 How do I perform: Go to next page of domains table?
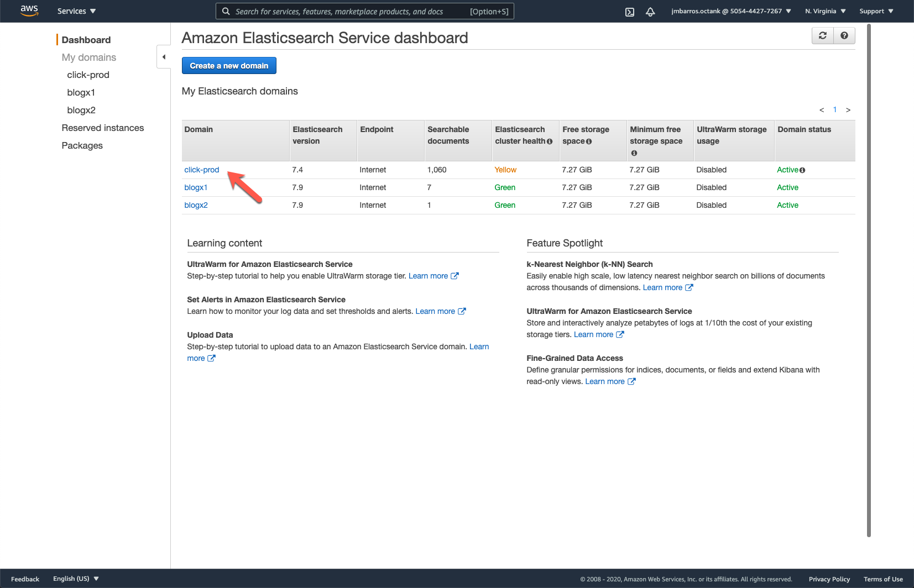pyautogui.click(x=848, y=110)
